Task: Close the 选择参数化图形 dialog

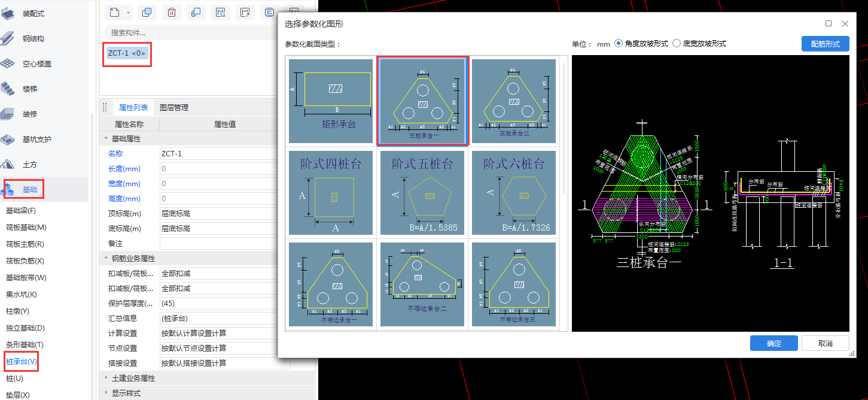Action: [845, 23]
